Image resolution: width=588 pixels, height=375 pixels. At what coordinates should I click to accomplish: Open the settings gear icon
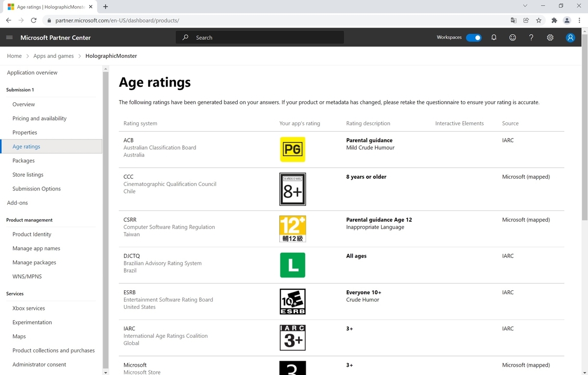(550, 38)
